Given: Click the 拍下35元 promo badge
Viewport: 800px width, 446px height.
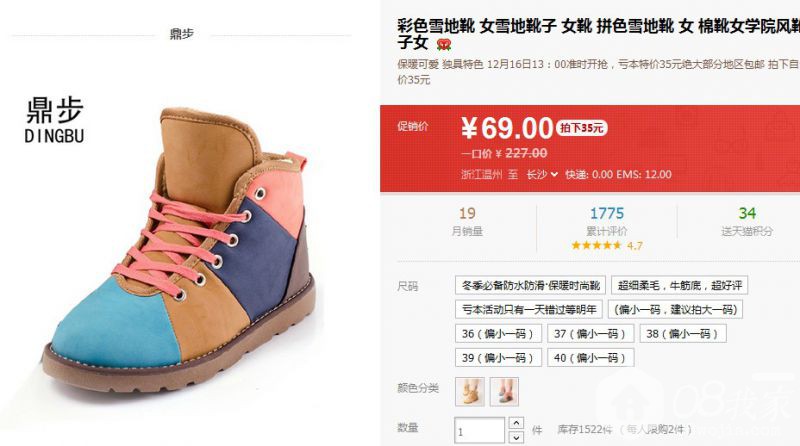Looking at the screenshot, I should [582, 128].
